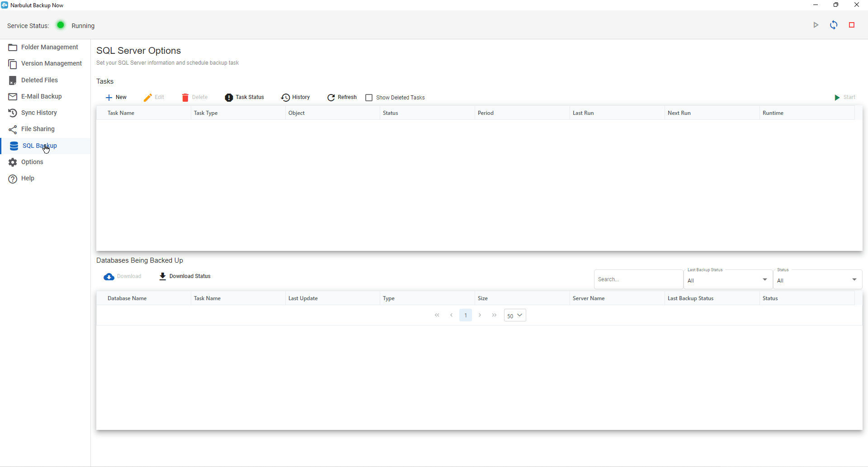The width and height of the screenshot is (868, 467).
Task: Click the database Search field
Action: tap(638, 279)
